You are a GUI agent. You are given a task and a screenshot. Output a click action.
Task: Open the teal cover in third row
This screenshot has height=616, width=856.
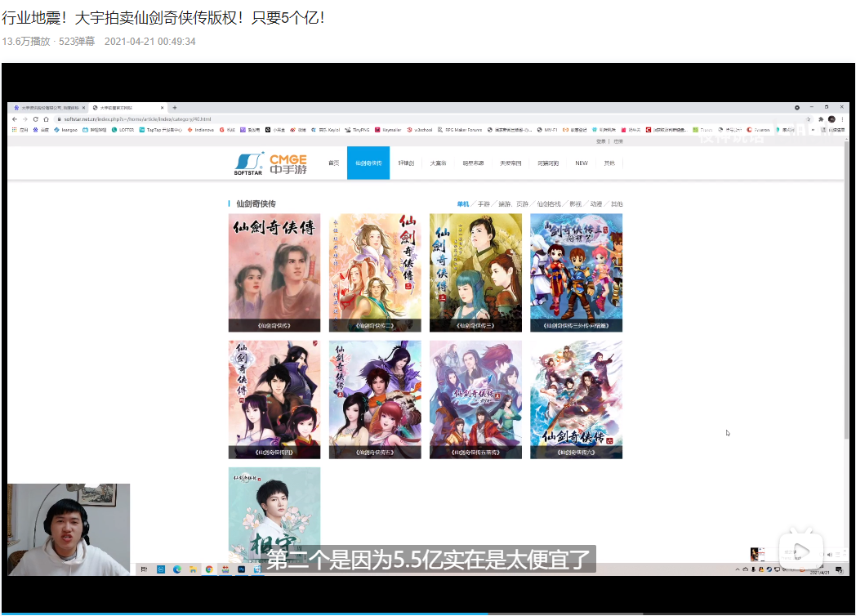[274, 515]
